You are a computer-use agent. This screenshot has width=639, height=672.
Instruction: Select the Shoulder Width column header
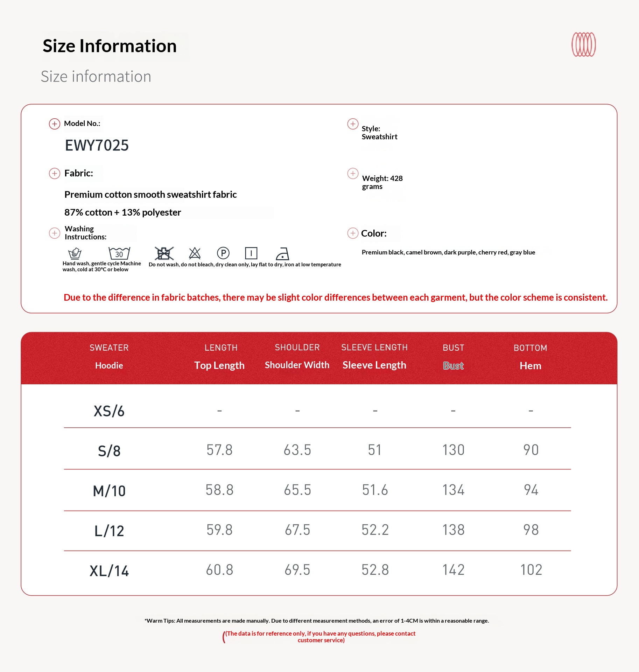[x=297, y=365]
